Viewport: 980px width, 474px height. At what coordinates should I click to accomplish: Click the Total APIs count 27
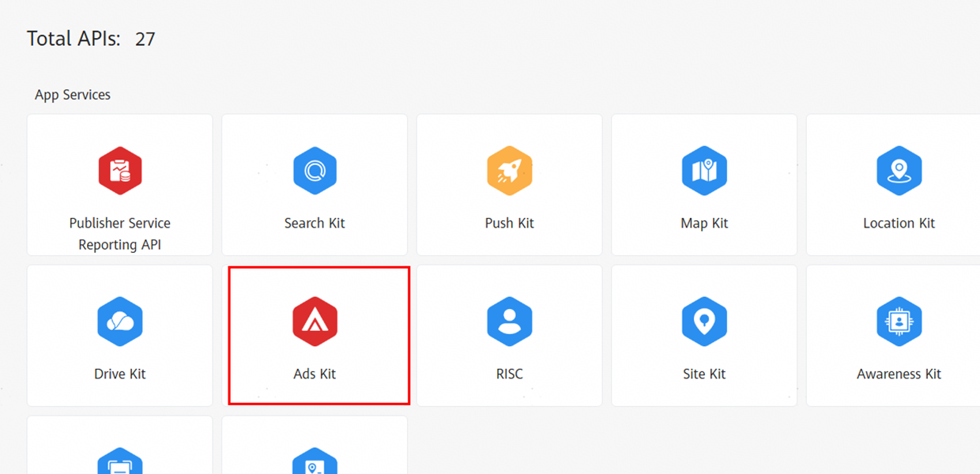(x=145, y=39)
